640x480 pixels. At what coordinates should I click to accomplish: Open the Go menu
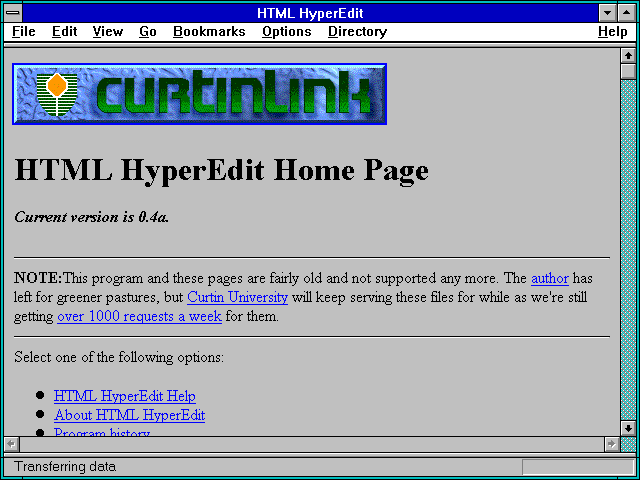(x=148, y=32)
